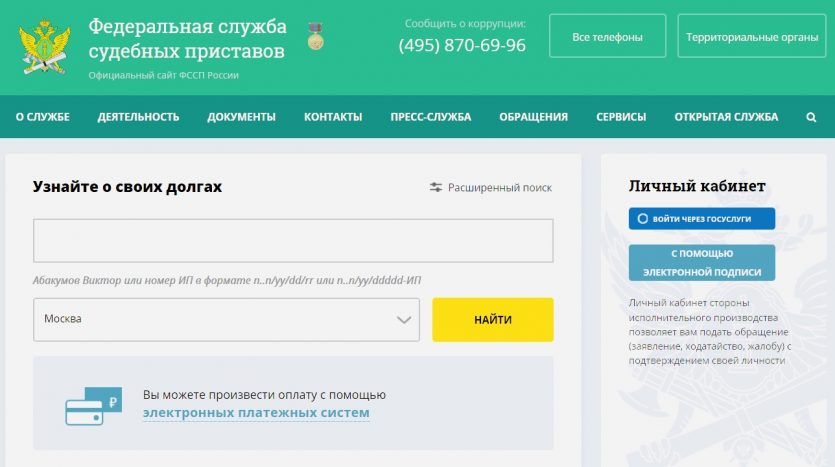
Task: Open the search magnifier in the navigation bar
Action: 811,117
